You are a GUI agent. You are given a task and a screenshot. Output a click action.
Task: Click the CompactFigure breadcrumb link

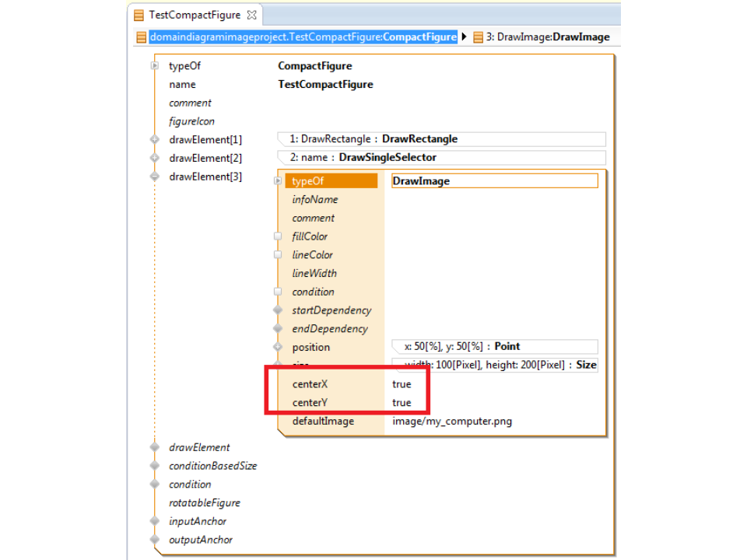tap(419, 37)
